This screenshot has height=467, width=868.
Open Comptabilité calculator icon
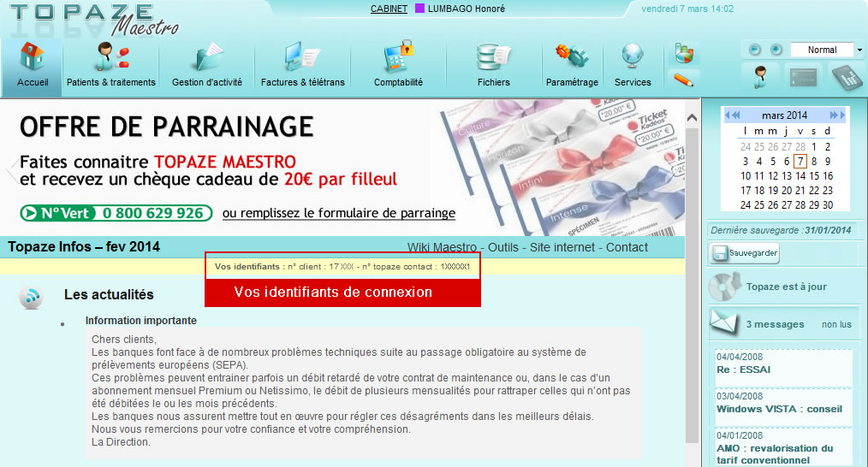click(398, 56)
